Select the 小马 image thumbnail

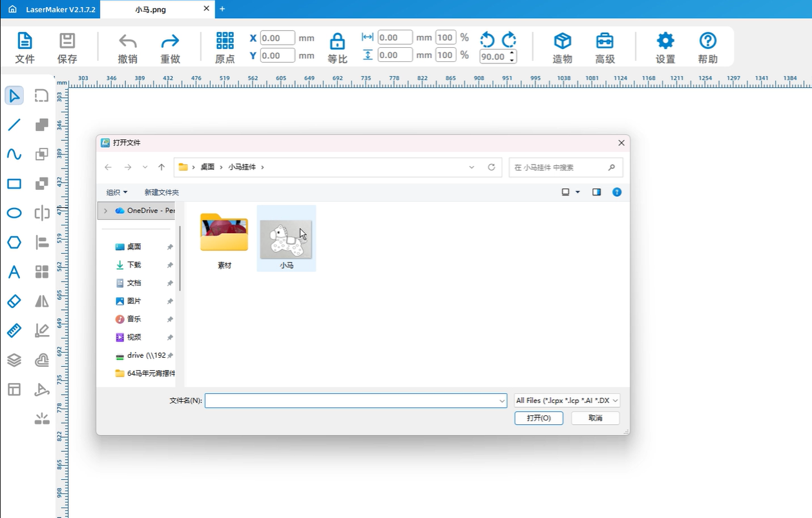(286, 239)
